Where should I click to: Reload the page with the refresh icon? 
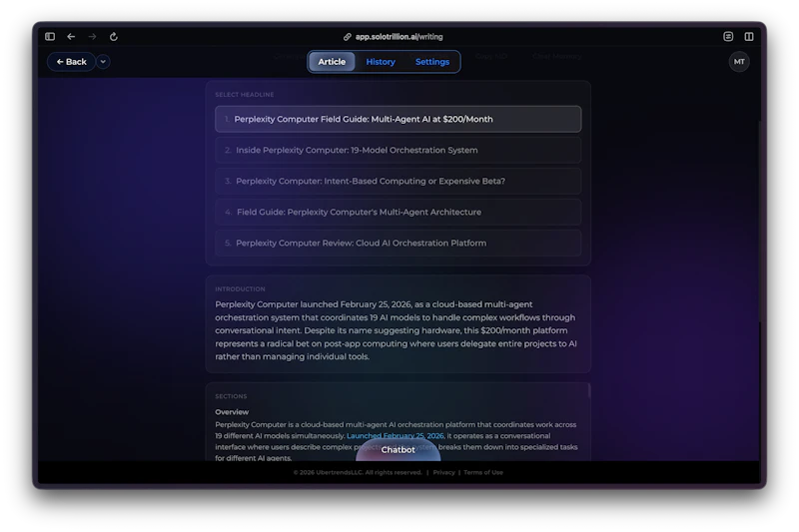(x=114, y=37)
